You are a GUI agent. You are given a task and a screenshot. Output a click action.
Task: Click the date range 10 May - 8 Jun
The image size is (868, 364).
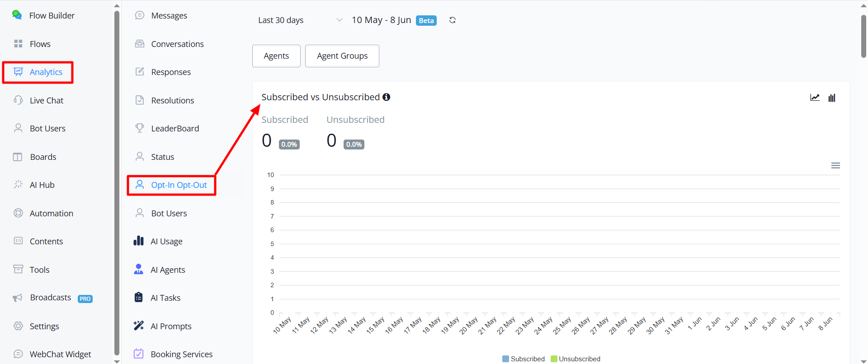click(x=381, y=20)
